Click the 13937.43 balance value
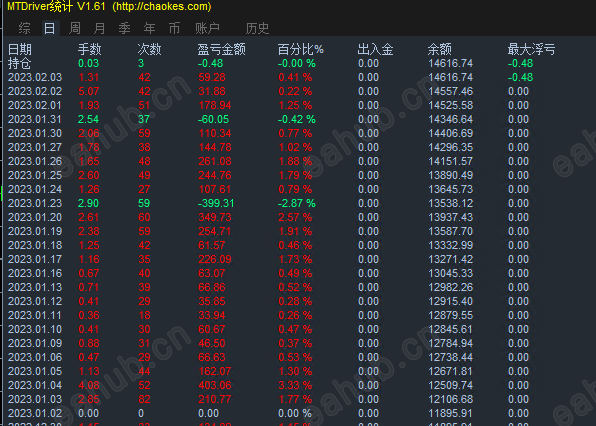The width and height of the screenshot is (596, 426). pos(451,217)
